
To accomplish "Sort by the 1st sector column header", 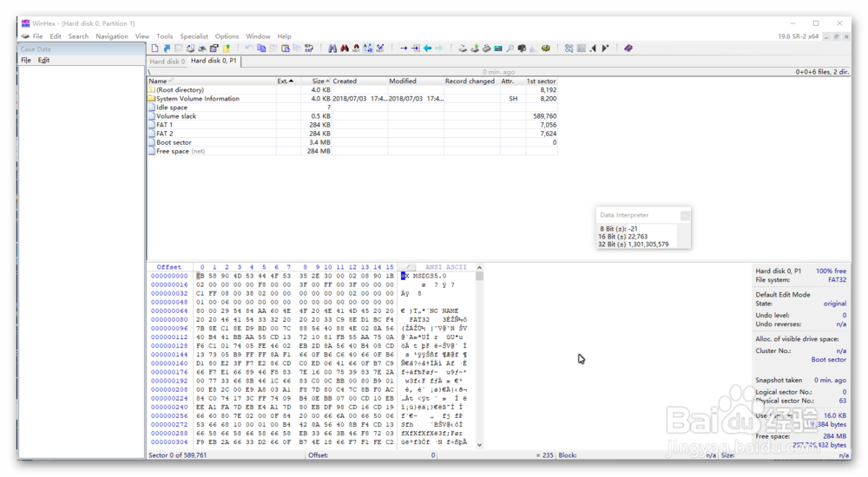I will click(541, 81).
